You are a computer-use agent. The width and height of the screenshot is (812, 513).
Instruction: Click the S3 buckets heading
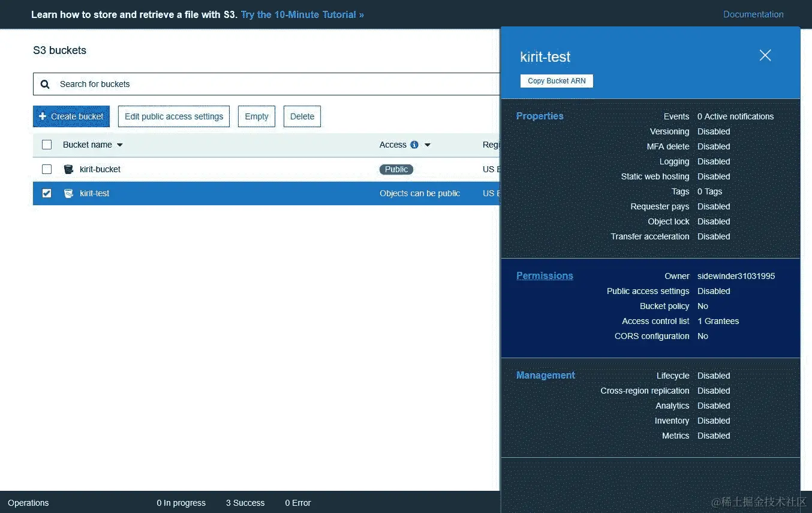pos(59,50)
